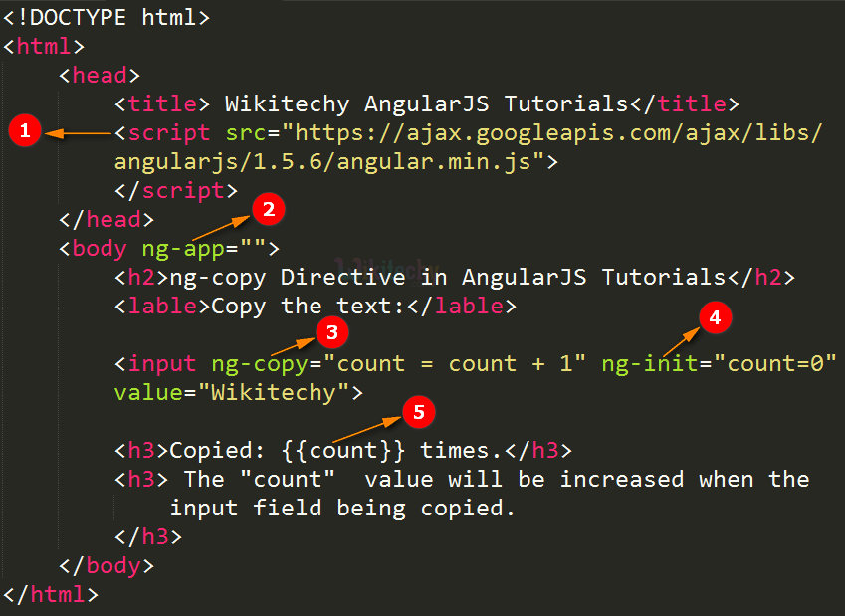
Task: Click the orange arrow pointing at script tag
Action: [79, 133]
